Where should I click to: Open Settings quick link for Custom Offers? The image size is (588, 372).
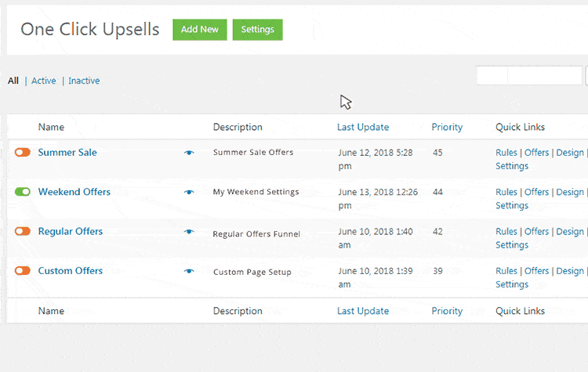512,284
